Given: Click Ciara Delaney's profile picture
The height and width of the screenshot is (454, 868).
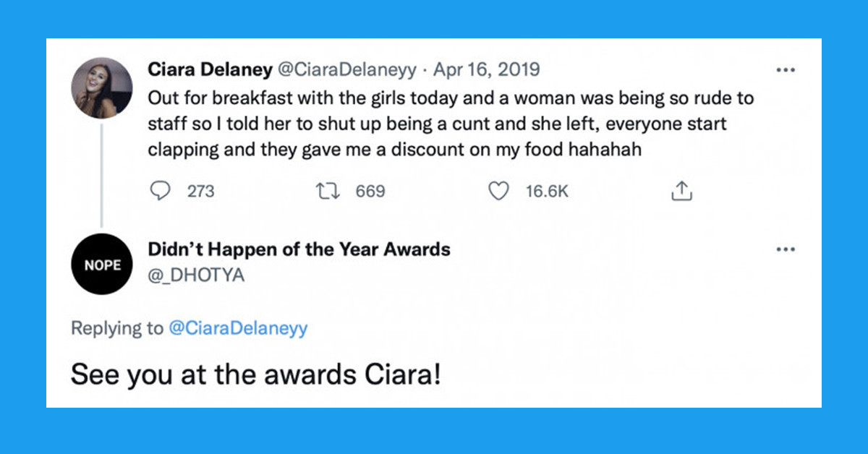Looking at the screenshot, I should point(103,85).
